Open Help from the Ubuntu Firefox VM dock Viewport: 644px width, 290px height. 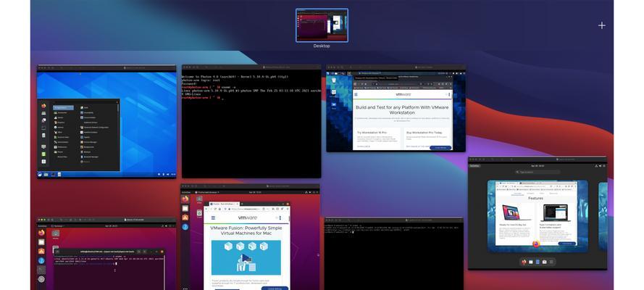(x=185, y=226)
